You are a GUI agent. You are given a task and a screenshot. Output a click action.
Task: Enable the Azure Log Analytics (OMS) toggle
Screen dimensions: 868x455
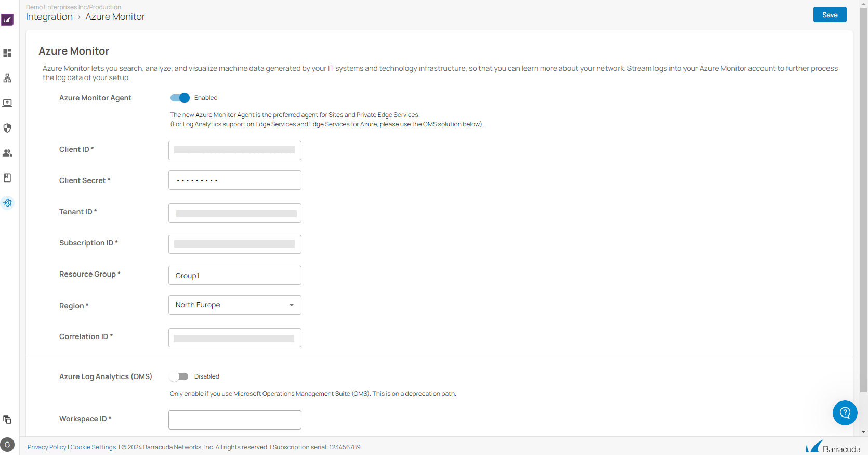[179, 376]
